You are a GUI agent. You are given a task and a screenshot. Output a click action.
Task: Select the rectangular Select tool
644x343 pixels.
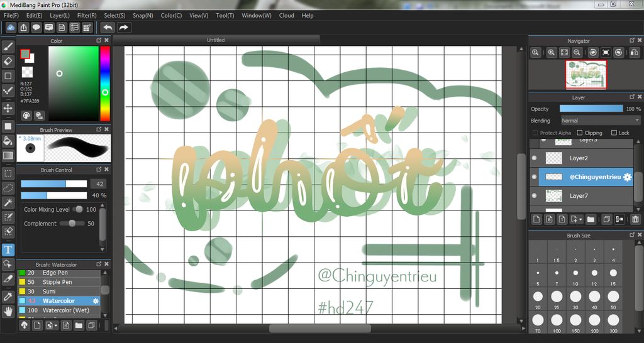[x=8, y=173]
